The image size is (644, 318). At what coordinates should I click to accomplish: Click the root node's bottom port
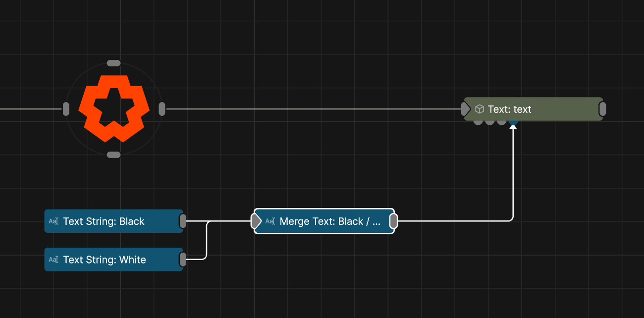click(x=114, y=155)
